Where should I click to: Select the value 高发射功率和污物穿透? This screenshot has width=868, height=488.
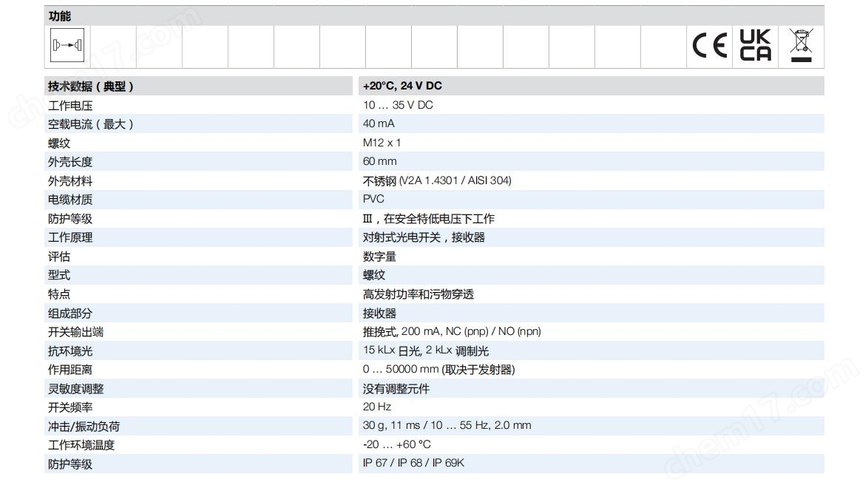click(x=418, y=294)
